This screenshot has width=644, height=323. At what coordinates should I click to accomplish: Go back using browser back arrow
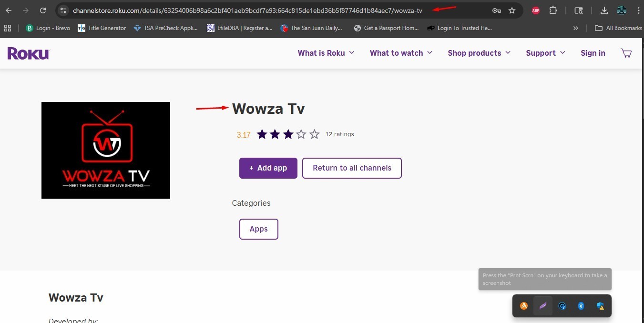coord(9,10)
